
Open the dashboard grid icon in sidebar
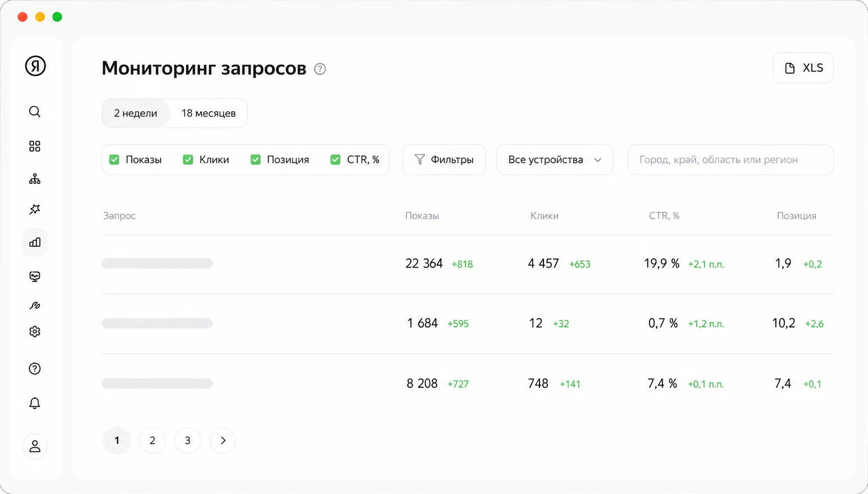click(x=35, y=146)
